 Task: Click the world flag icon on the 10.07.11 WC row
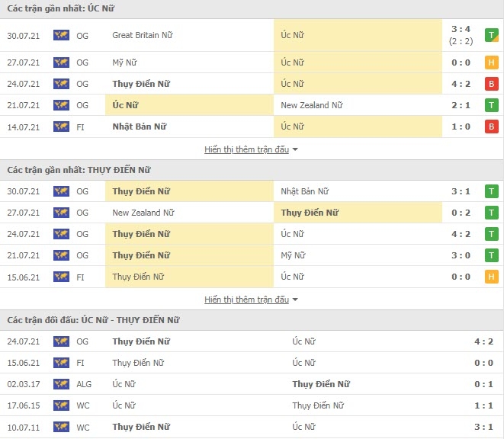[62, 427]
